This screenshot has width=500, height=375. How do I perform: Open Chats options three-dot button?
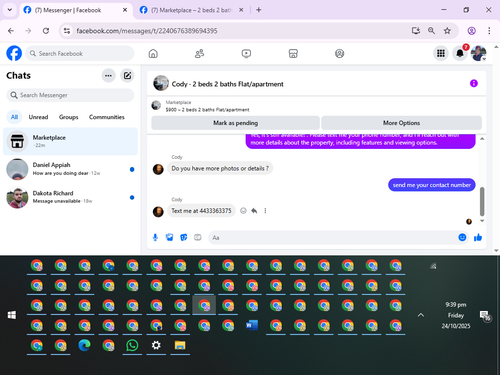(x=108, y=76)
